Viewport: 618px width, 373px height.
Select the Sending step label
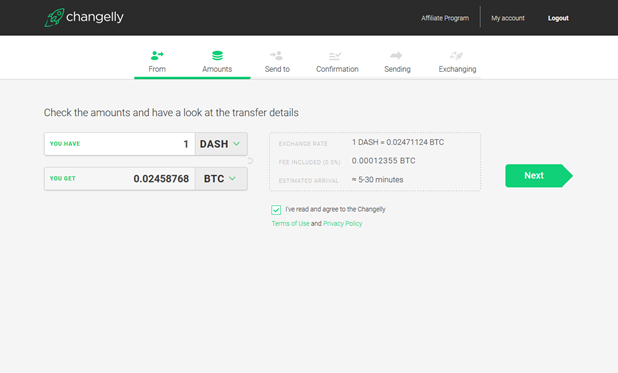pyautogui.click(x=397, y=69)
